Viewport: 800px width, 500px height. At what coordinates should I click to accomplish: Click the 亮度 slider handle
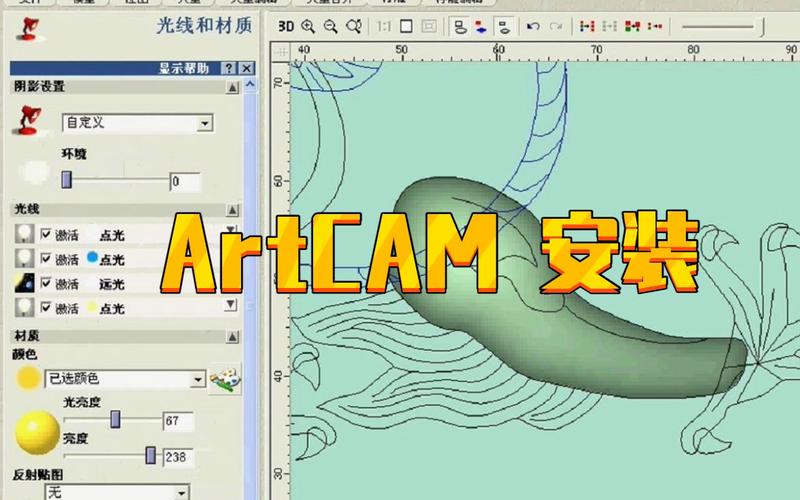click(x=151, y=455)
